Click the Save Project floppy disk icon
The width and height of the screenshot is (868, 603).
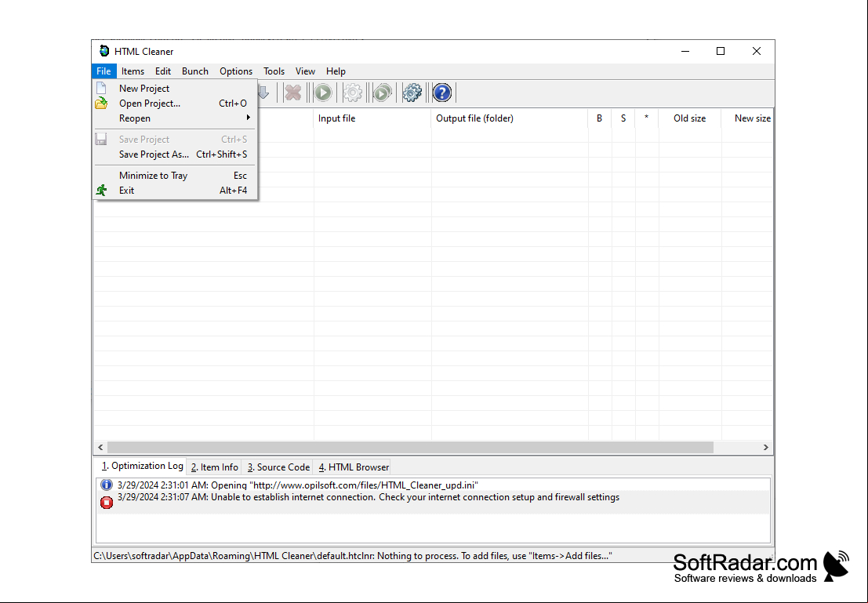(101, 139)
